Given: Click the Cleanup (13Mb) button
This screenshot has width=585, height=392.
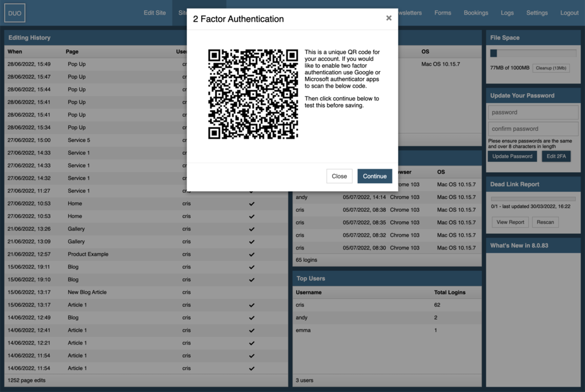Looking at the screenshot, I should (x=551, y=68).
